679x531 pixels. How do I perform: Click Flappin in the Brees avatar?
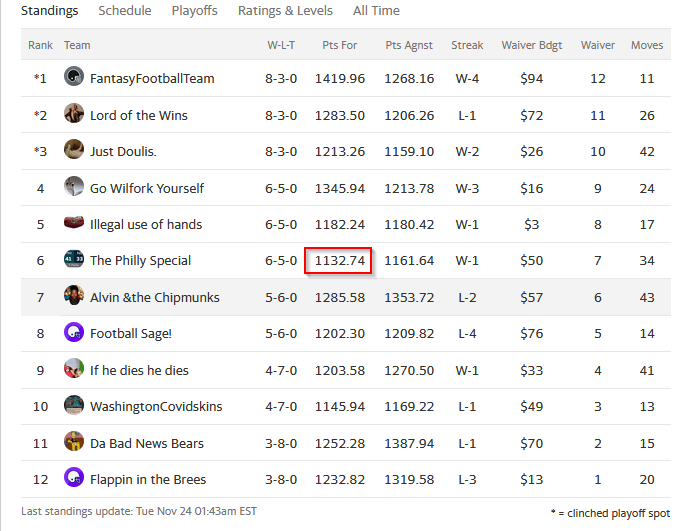(74, 479)
